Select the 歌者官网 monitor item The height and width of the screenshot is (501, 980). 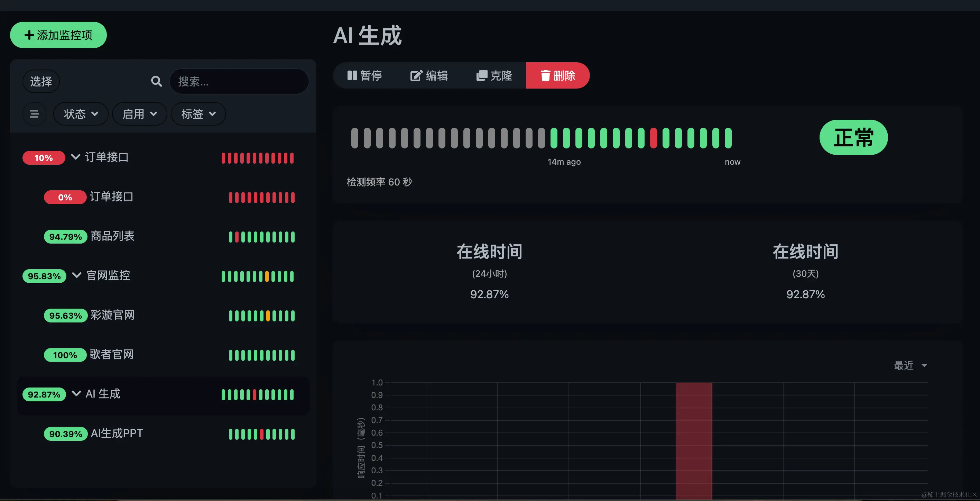coord(111,354)
